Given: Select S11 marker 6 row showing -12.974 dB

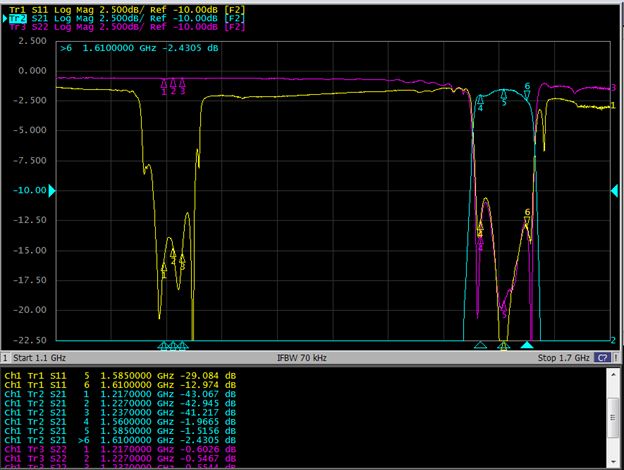Looking at the screenshot, I should click(120, 385).
